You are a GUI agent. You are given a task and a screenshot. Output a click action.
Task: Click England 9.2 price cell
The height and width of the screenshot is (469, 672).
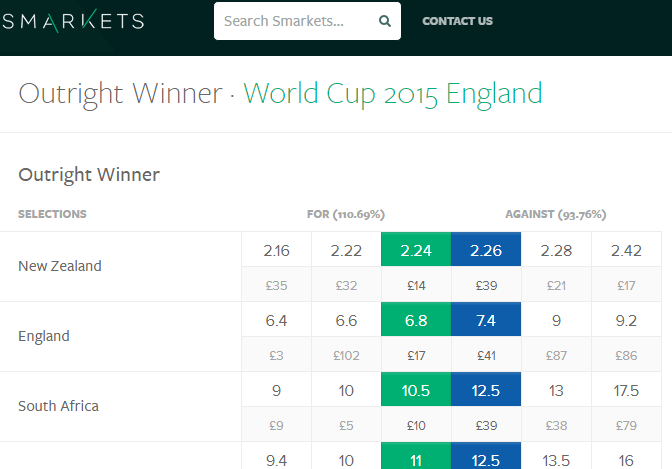[626, 319]
